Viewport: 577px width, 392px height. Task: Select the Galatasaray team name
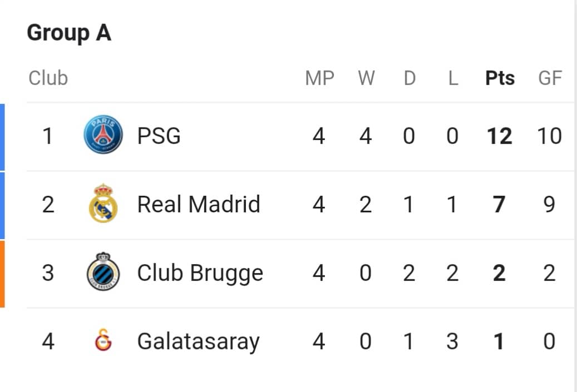click(199, 341)
